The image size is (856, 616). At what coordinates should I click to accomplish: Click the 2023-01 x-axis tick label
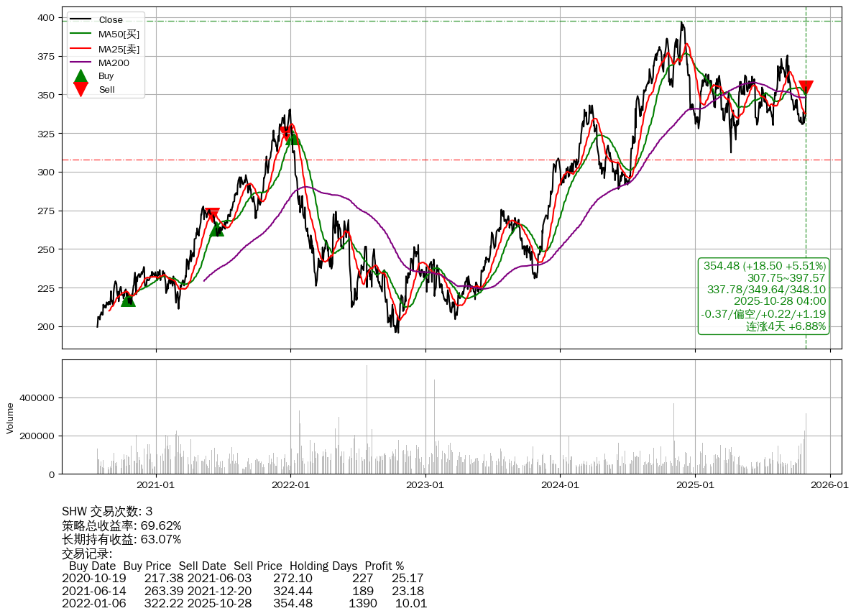tap(425, 485)
